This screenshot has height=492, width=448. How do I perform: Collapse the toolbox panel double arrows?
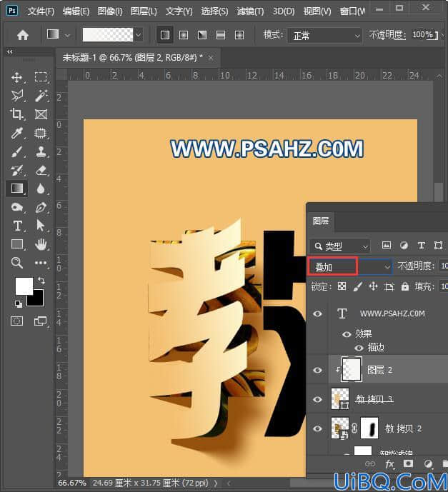click(10, 52)
